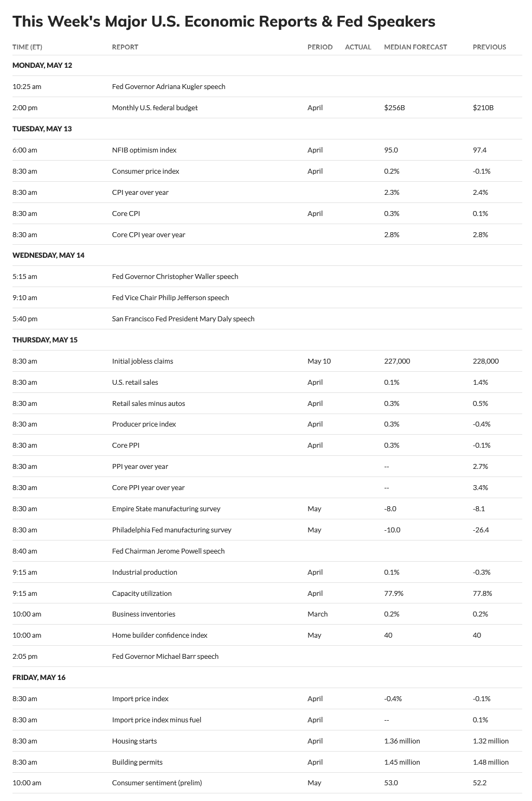The image size is (532, 801).
Task: Click the Fed Governor Christopher Waller speech entry
Action: pos(175,276)
